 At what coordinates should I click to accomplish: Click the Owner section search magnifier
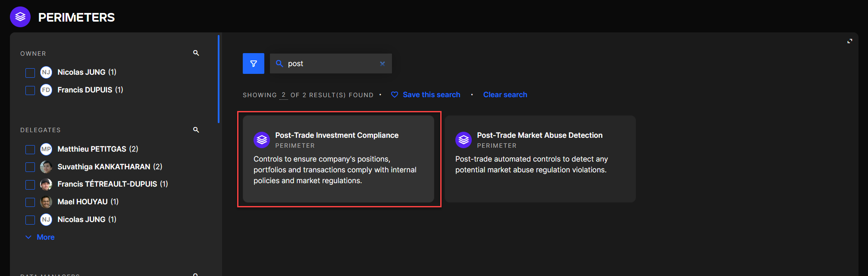click(196, 53)
